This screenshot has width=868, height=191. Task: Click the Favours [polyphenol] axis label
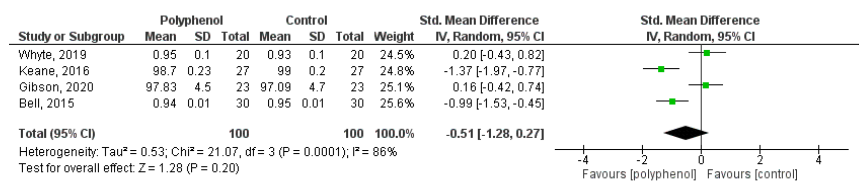(x=639, y=174)
